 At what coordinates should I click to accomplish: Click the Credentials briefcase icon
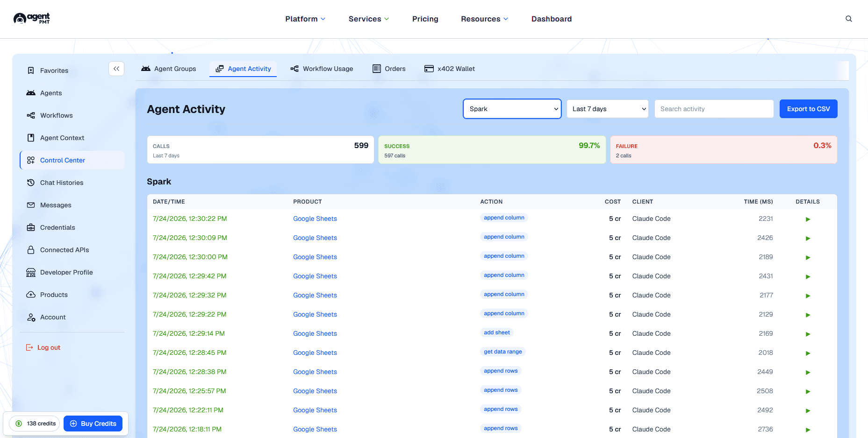(x=31, y=227)
